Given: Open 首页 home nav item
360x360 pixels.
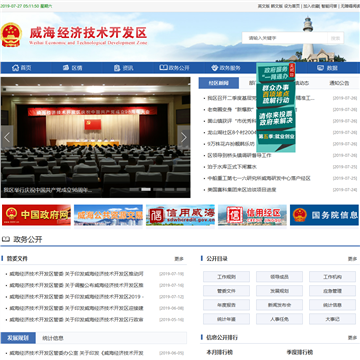Looking at the screenshot, I should point(22,68).
